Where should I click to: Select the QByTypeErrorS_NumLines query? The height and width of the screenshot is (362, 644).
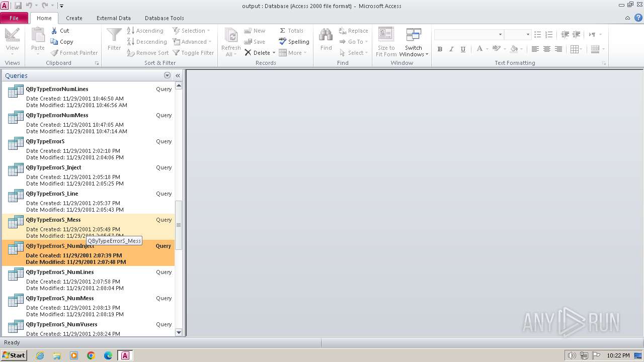pyautogui.click(x=89, y=279)
